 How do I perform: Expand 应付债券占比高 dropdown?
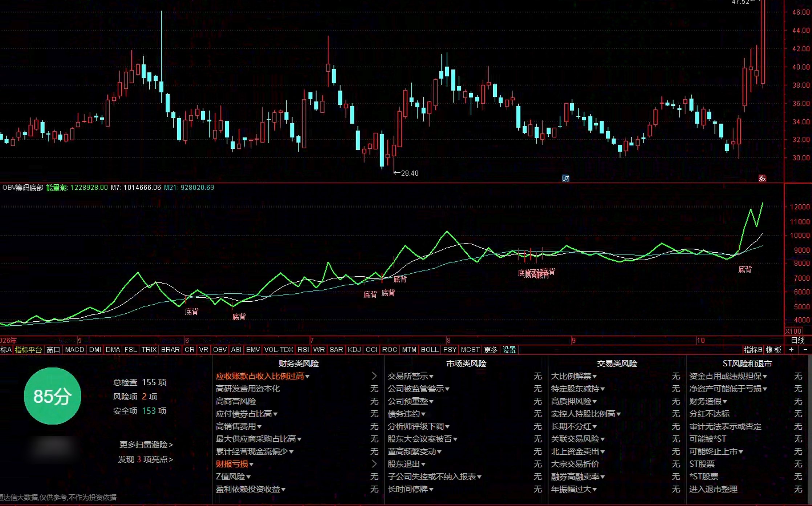click(x=247, y=414)
